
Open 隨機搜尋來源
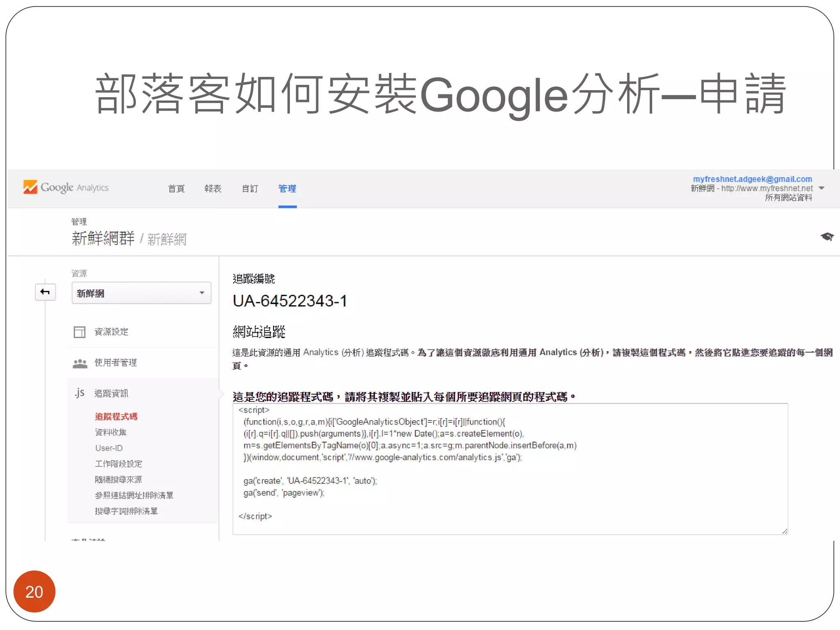(119, 479)
